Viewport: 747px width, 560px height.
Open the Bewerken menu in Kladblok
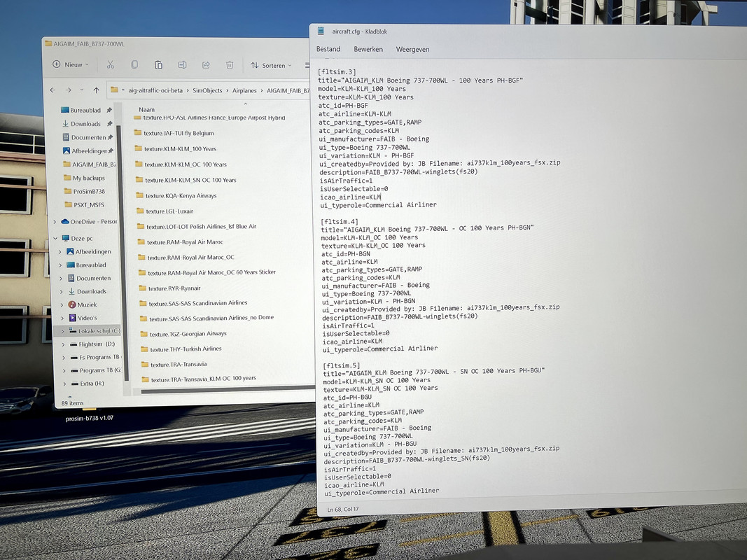tap(368, 49)
